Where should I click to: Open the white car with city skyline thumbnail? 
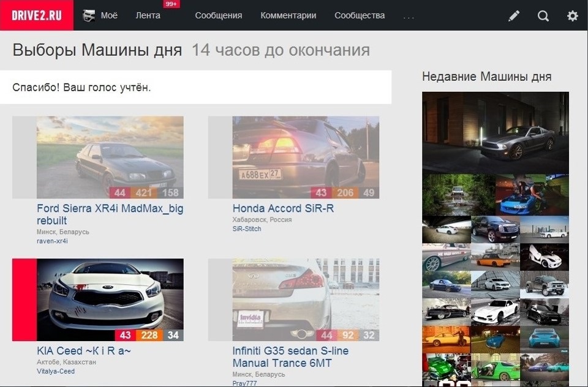545,229
